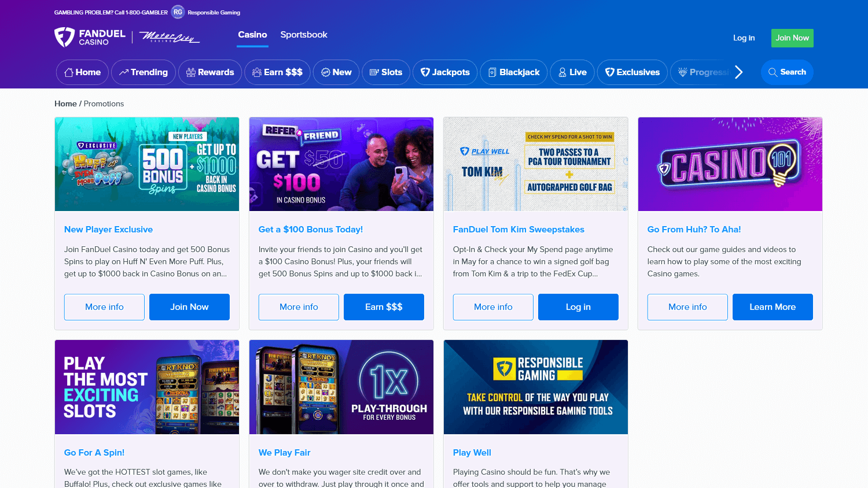Viewport: 868px width, 488px height.
Task: Click Join Now in the top bar
Action: coord(792,38)
